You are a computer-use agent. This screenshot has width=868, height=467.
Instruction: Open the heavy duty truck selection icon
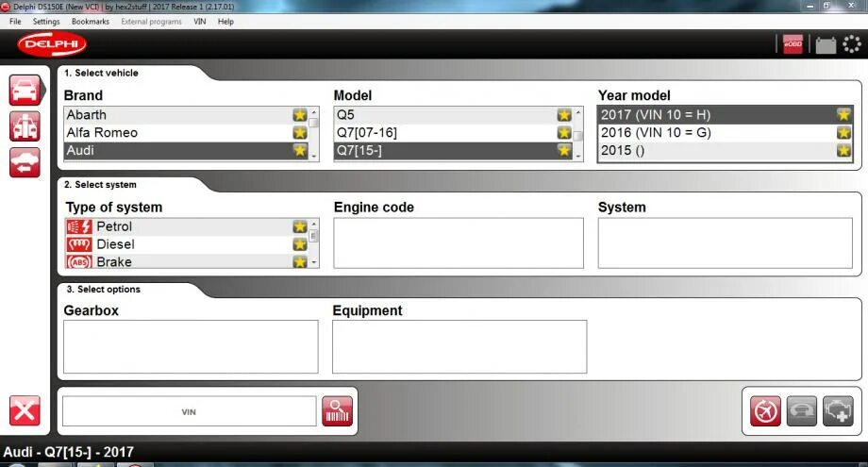coord(25,126)
